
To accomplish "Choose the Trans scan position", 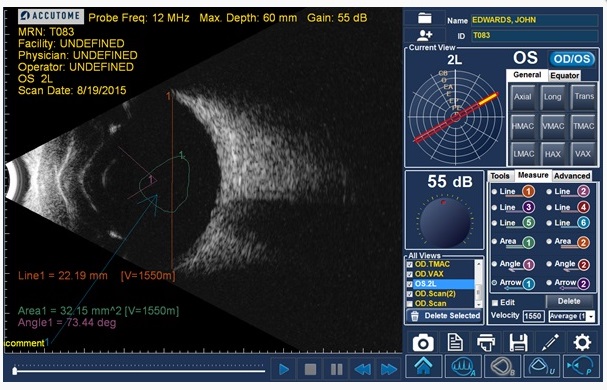I will click(583, 97).
